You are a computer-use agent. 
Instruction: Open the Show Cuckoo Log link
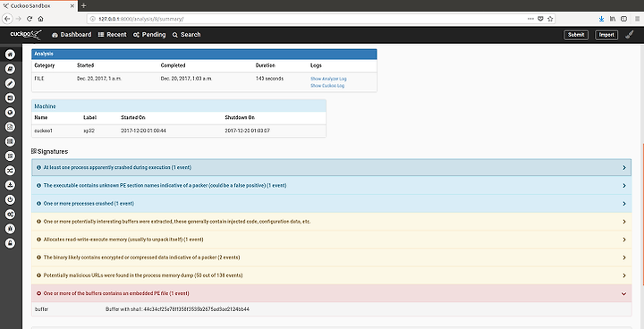point(327,86)
